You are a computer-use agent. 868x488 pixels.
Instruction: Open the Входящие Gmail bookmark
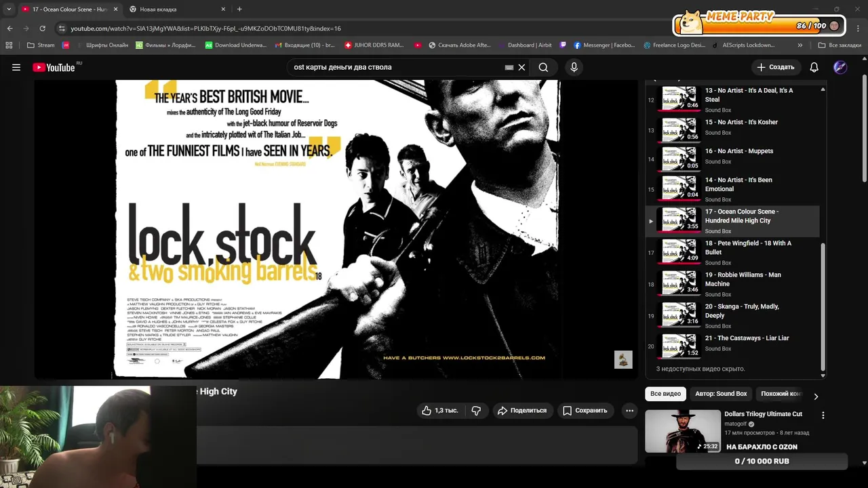(x=305, y=45)
